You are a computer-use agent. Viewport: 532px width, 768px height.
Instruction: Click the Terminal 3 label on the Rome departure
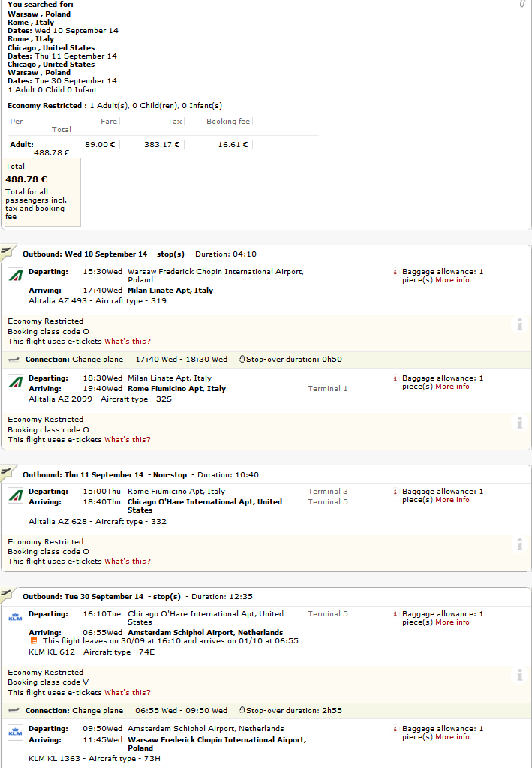328,492
